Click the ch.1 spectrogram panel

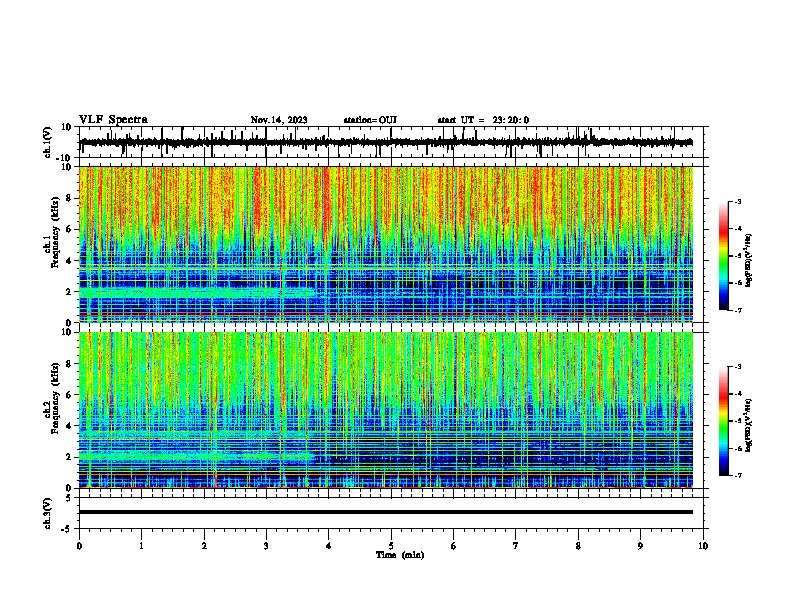[386, 244]
